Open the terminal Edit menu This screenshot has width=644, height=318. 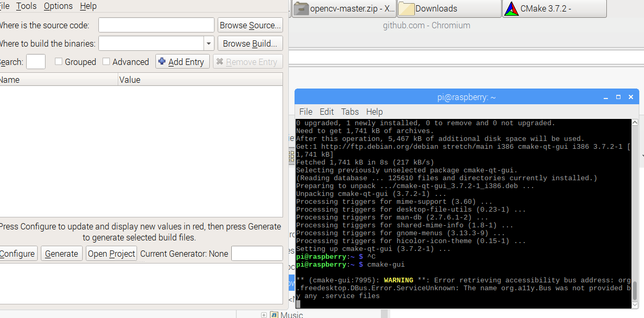(326, 112)
